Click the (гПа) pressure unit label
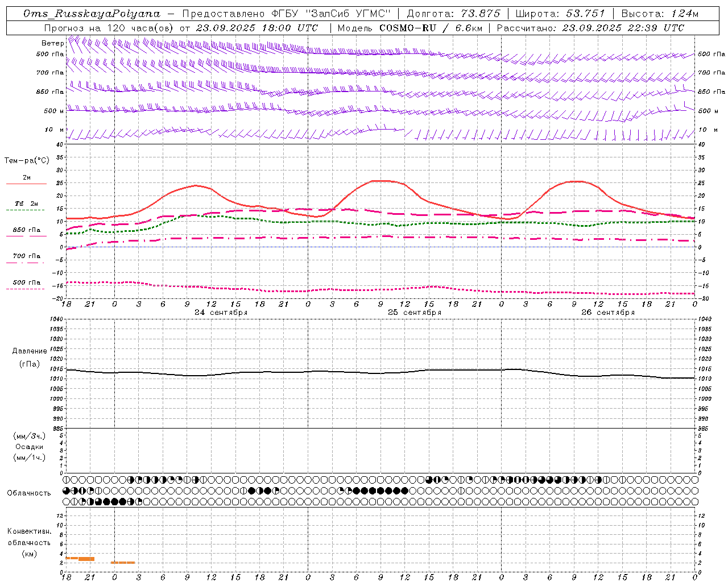 coord(30,364)
